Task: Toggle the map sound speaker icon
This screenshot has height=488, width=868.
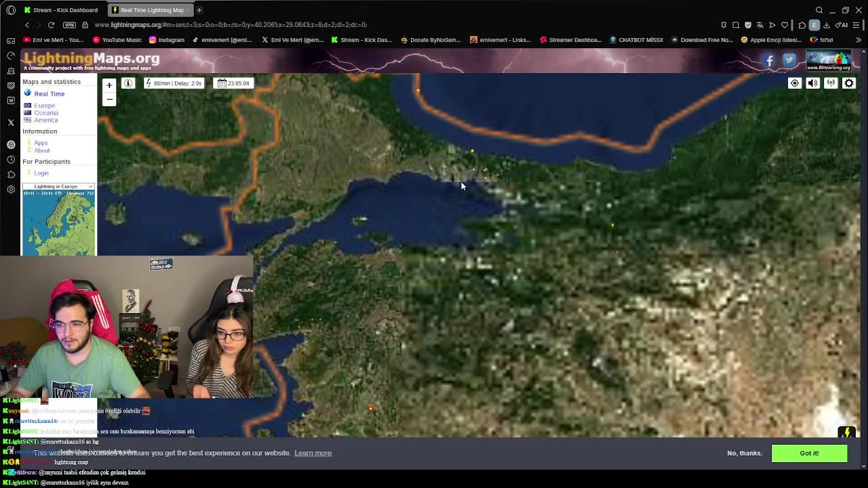Action: tap(812, 83)
